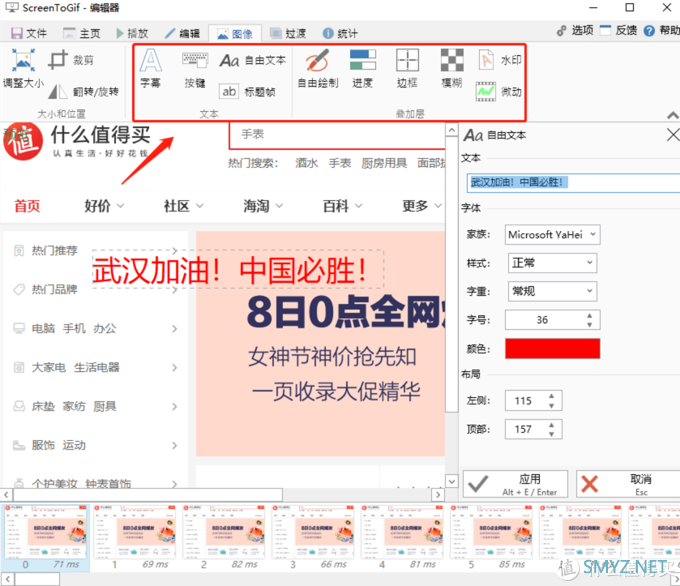Open the 翻转/旋转 flip and rotate tool
The height and width of the screenshot is (586, 680).
click(x=83, y=92)
